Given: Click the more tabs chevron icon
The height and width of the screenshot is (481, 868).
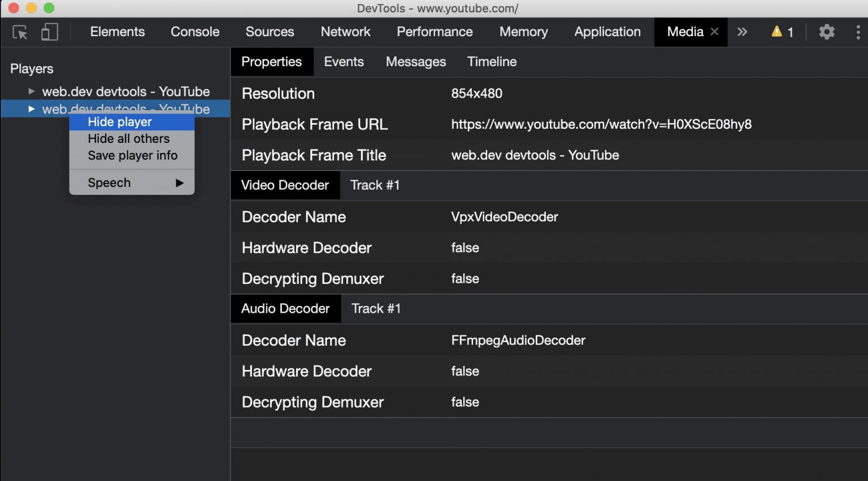Looking at the screenshot, I should pyautogui.click(x=742, y=32).
